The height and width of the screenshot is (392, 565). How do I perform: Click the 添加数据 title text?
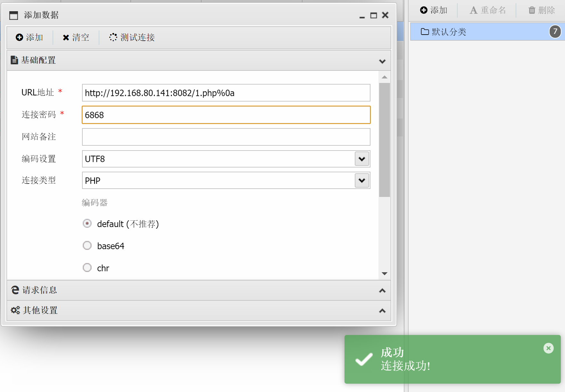[x=41, y=15]
